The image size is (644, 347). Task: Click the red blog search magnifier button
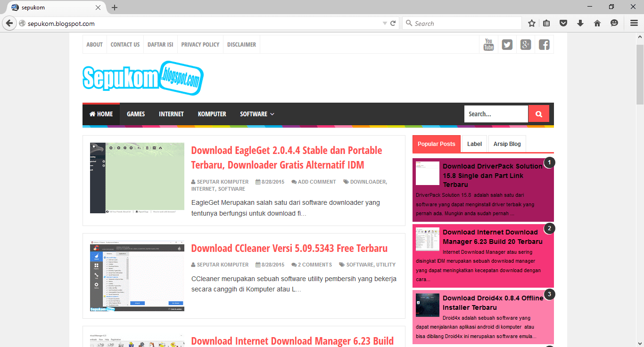[x=539, y=114]
